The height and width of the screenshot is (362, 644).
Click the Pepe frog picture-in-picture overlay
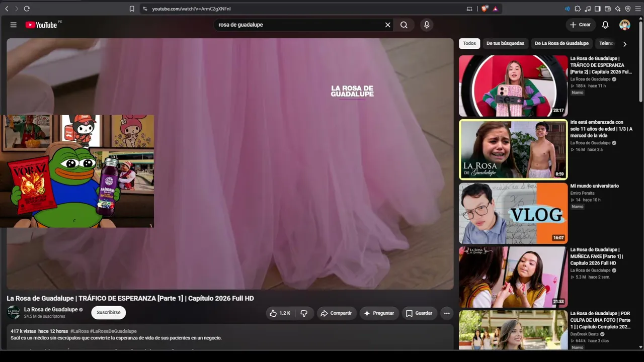click(x=77, y=171)
